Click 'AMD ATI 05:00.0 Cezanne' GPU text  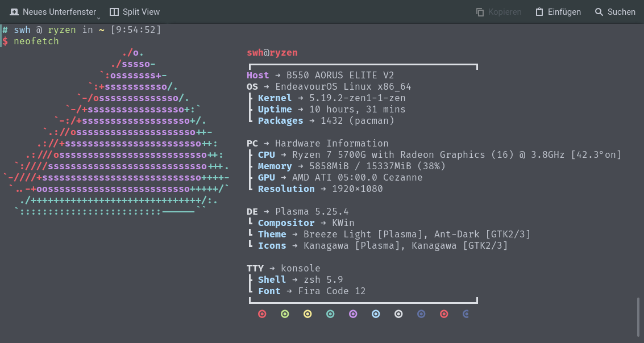click(x=358, y=177)
